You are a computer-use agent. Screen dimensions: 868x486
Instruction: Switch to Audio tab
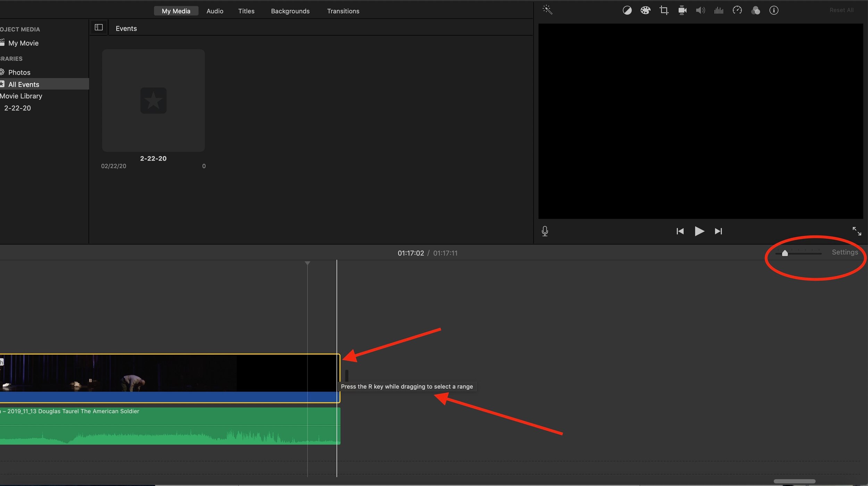point(215,11)
